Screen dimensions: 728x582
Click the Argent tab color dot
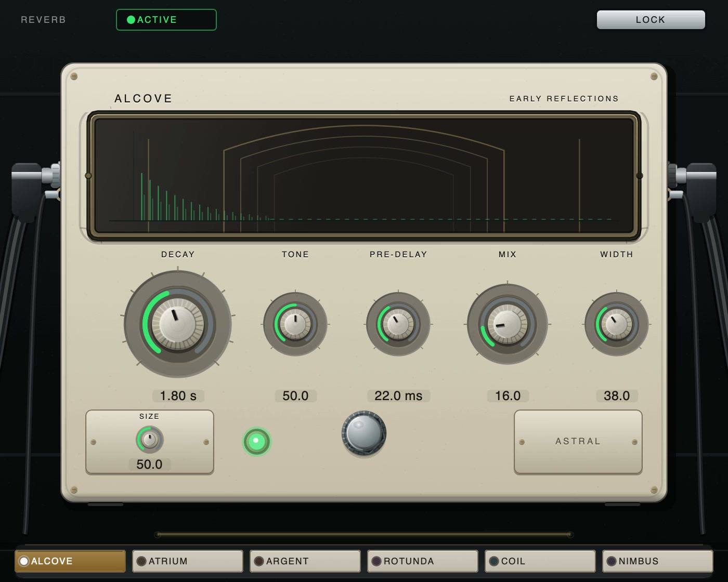point(259,561)
